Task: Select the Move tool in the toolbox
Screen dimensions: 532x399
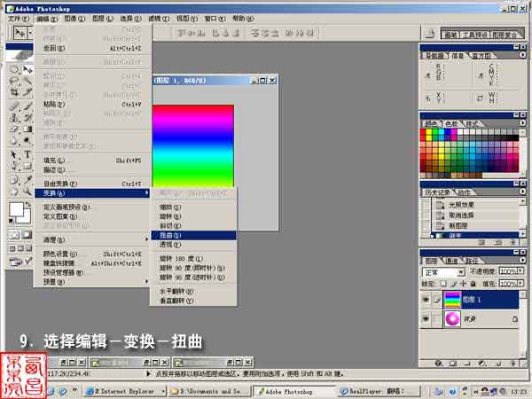Action: [x=27, y=70]
